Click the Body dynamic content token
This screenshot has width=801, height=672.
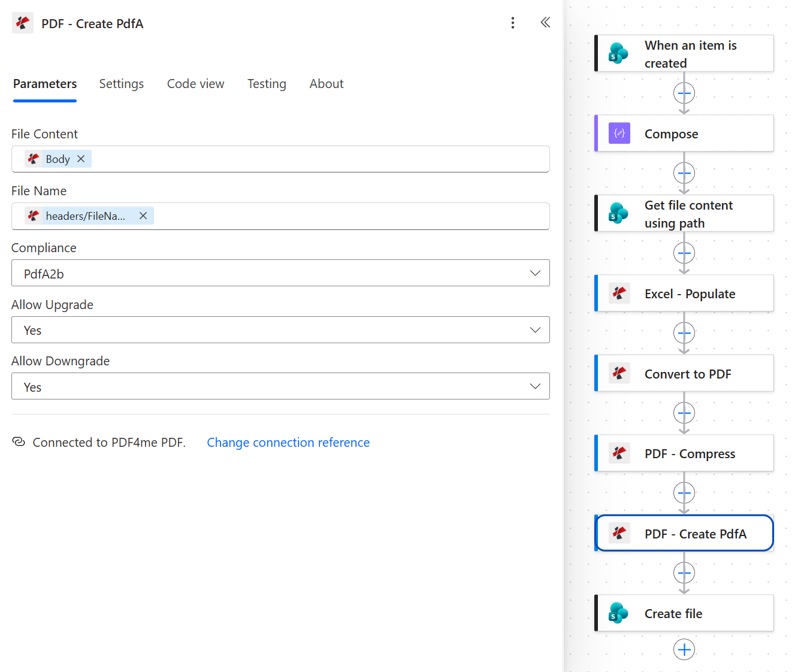pos(58,159)
